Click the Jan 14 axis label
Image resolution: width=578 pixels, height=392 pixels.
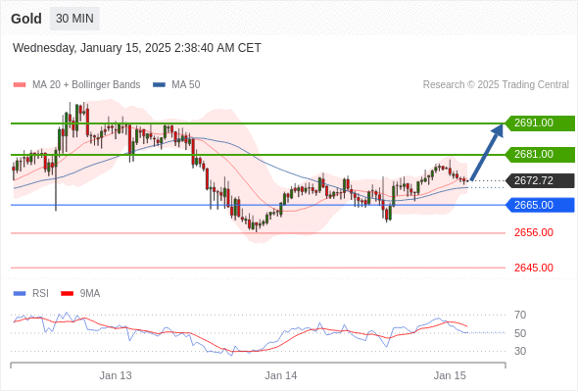(x=281, y=375)
